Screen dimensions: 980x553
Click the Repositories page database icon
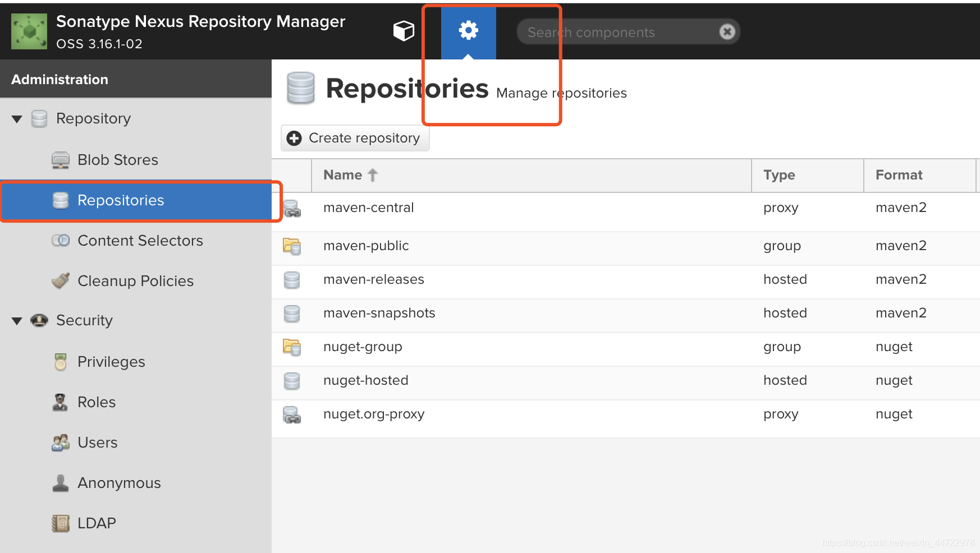coord(301,88)
